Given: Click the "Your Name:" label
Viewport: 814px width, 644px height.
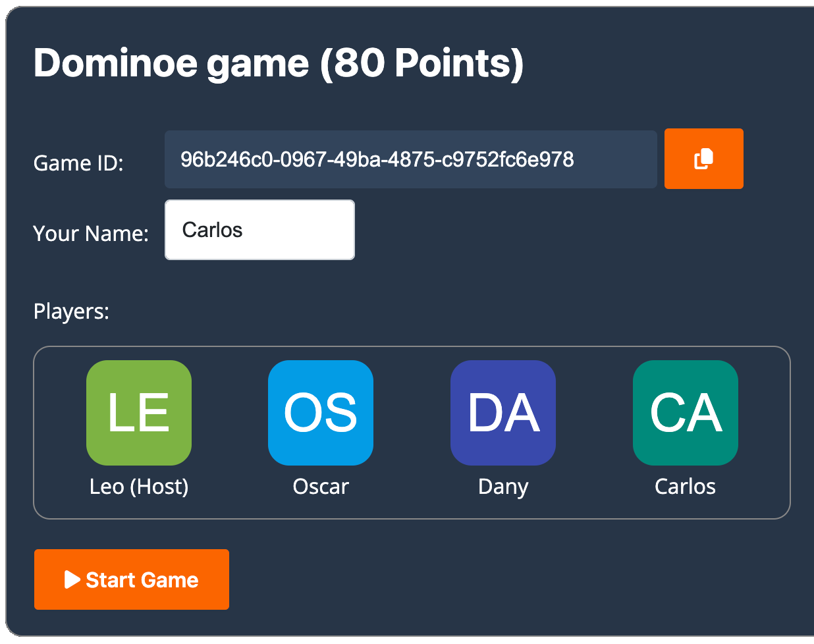Looking at the screenshot, I should pos(91,233).
